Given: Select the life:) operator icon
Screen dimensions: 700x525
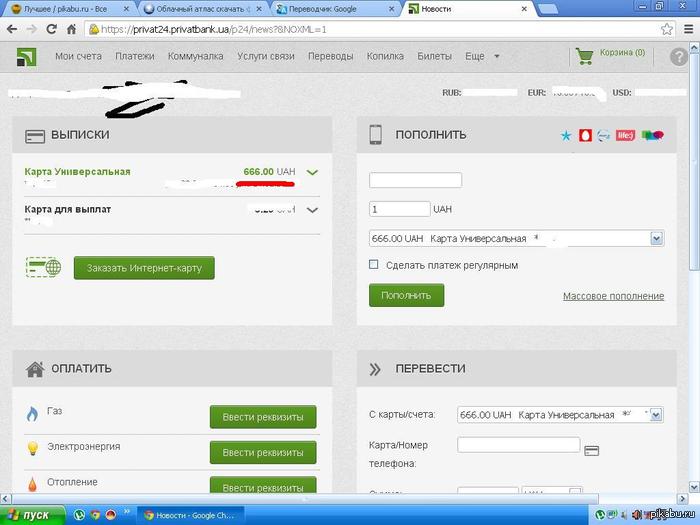Looking at the screenshot, I should 626,135.
